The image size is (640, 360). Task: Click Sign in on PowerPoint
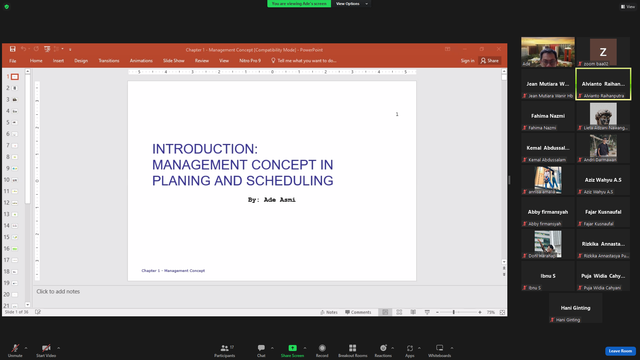point(467,61)
